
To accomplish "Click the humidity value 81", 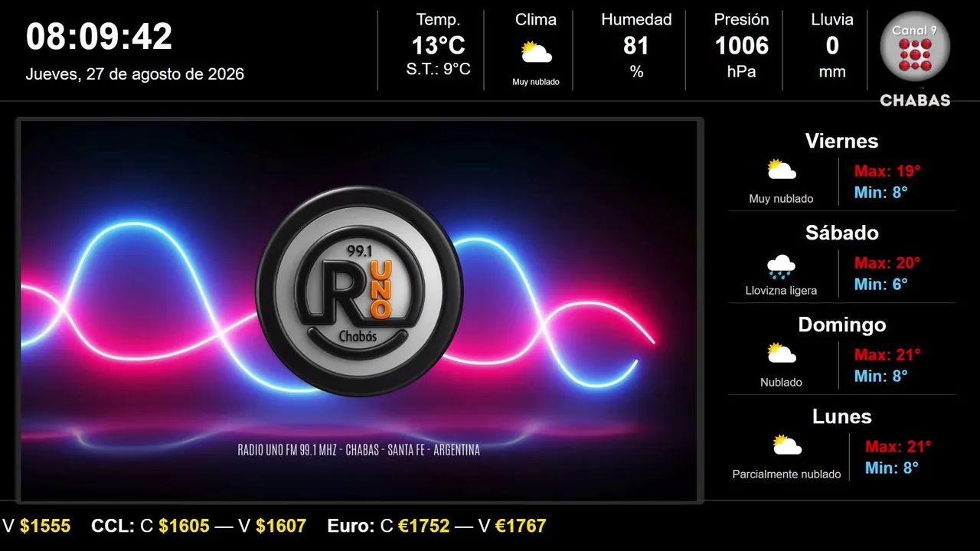I will [x=636, y=46].
